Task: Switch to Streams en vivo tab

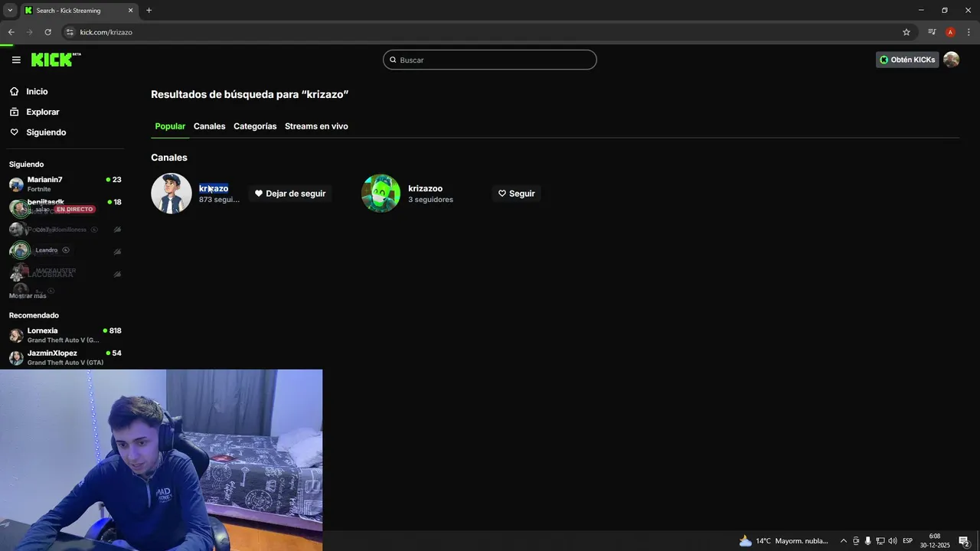Action: click(x=316, y=126)
